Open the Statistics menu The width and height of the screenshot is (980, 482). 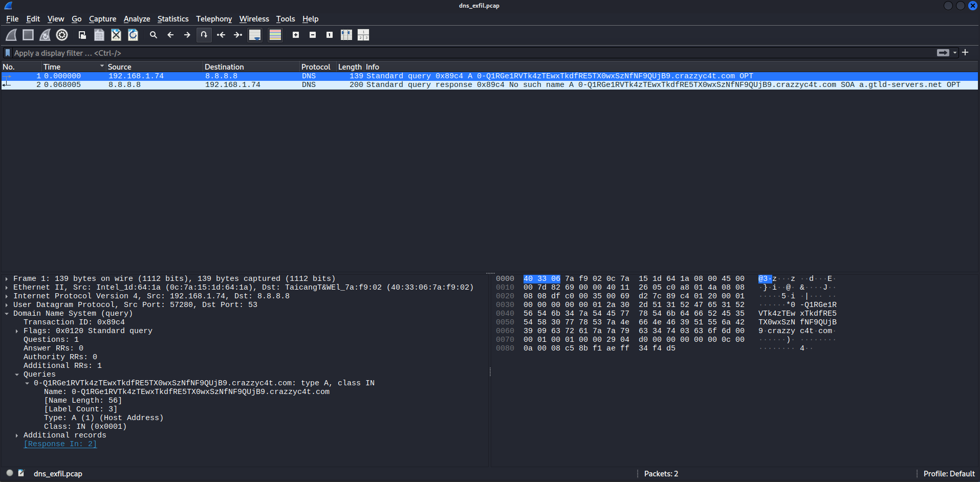pyautogui.click(x=173, y=19)
